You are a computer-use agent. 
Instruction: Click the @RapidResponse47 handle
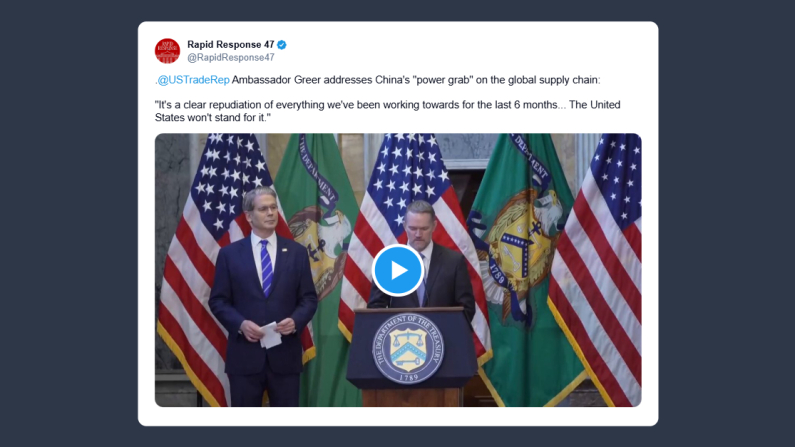[231, 58]
